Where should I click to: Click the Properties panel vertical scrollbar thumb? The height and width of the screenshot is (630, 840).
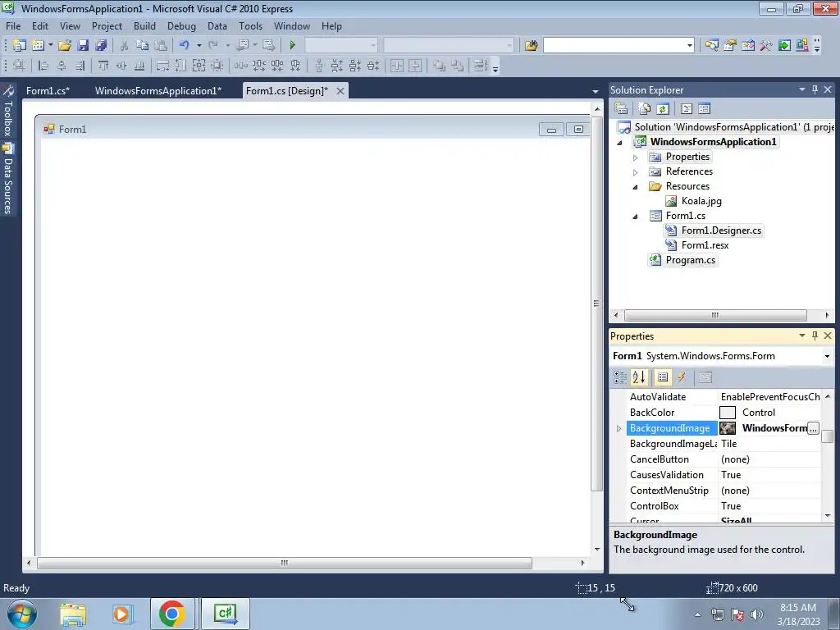[828, 436]
